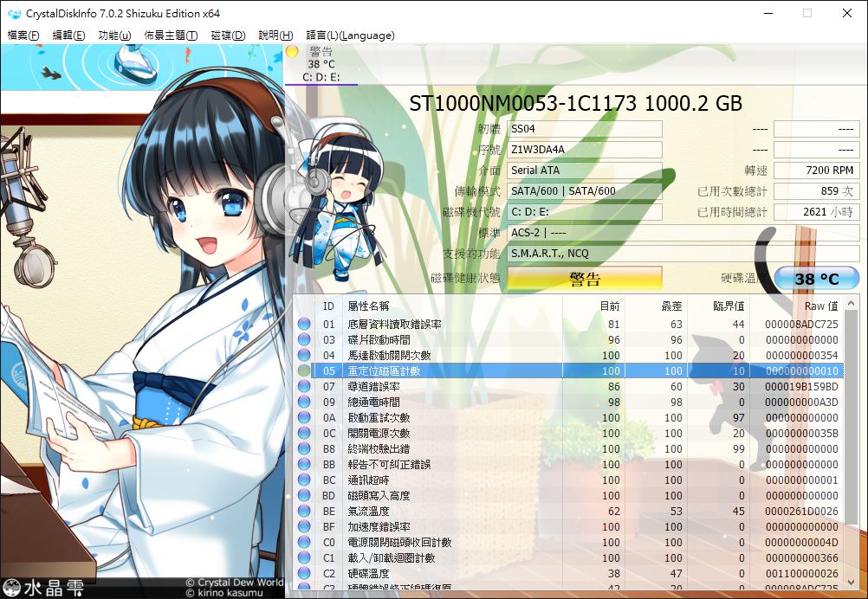Click the power-on hours field 2621 小時
Viewport: 868px width, 599px height.
[817, 212]
